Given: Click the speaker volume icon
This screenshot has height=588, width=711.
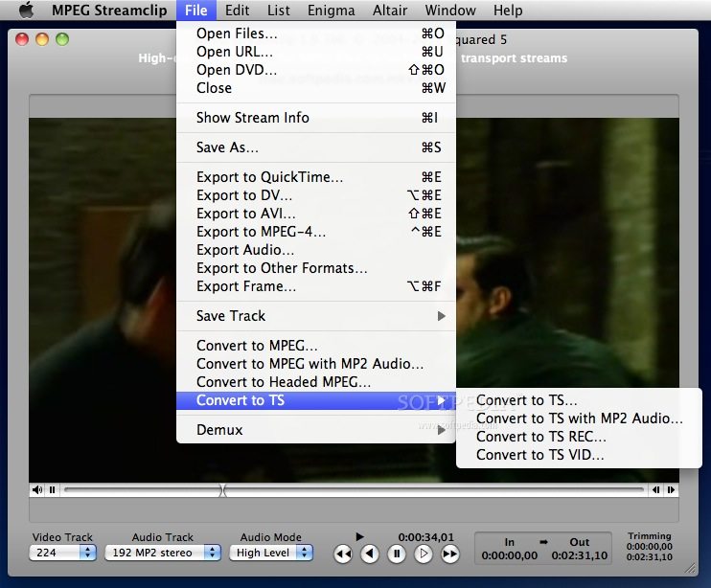Looking at the screenshot, I should [x=37, y=489].
